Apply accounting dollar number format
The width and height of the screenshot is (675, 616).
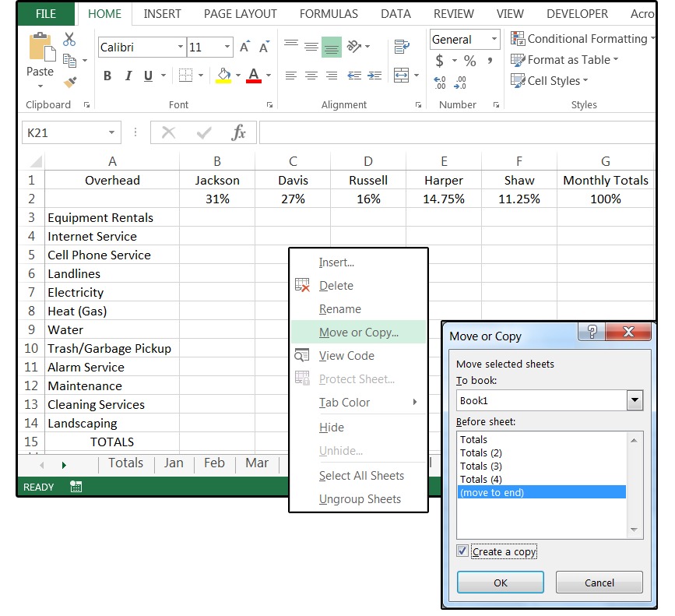pyautogui.click(x=439, y=60)
